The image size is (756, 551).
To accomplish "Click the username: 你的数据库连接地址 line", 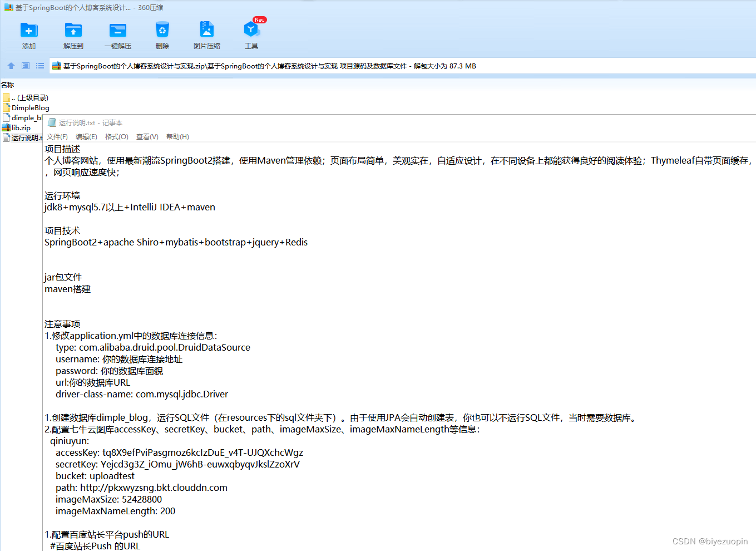I will 119,360.
